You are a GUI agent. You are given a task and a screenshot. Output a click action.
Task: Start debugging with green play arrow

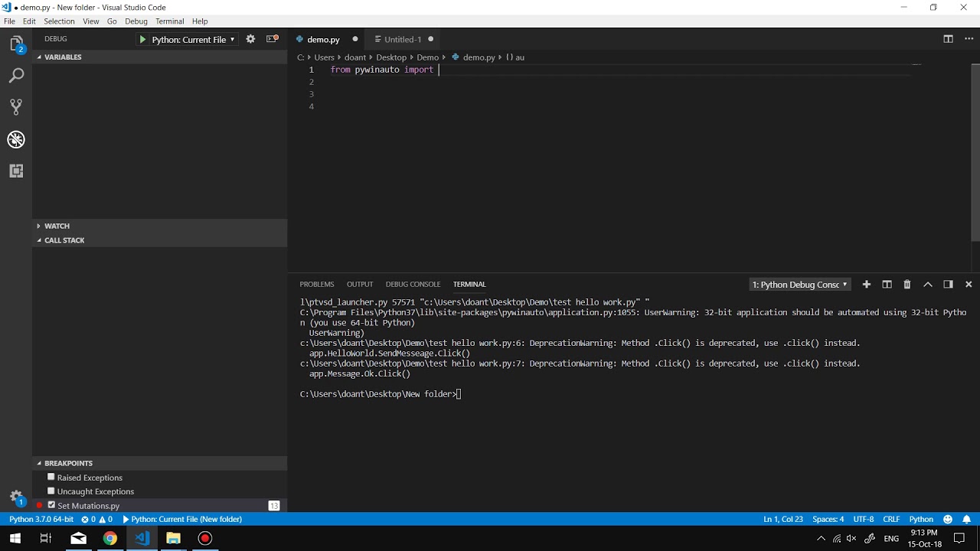pyautogui.click(x=142, y=39)
